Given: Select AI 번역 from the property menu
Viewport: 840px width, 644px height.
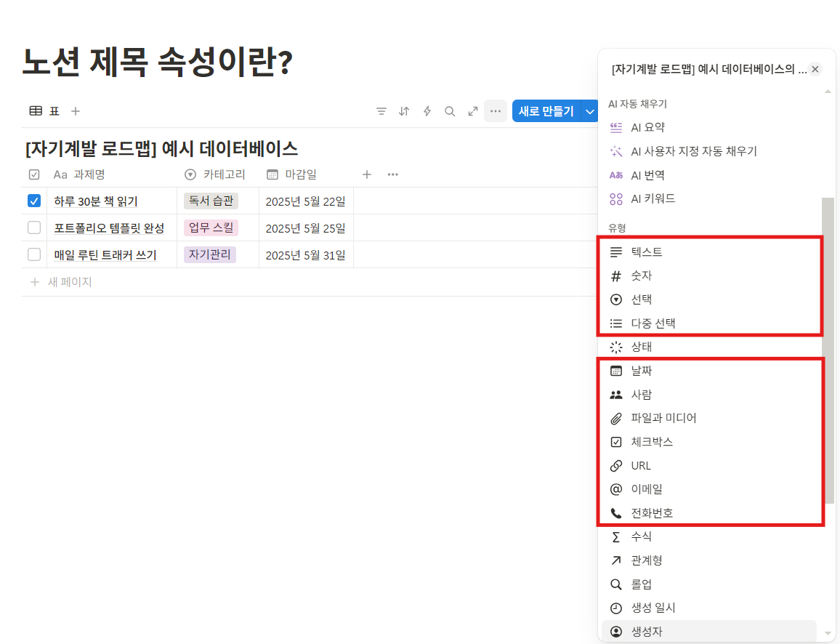Looking at the screenshot, I should (648, 174).
